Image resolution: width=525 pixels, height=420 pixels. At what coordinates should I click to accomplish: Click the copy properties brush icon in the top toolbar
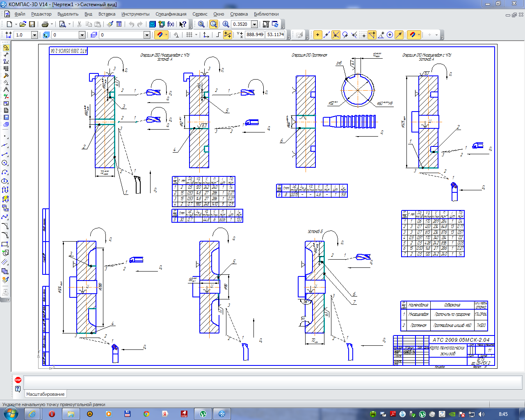[110, 24]
